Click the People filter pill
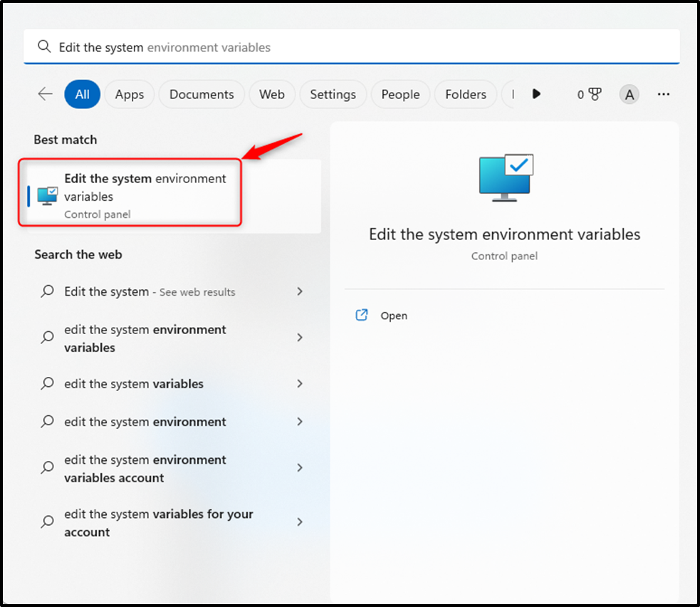 399,93
